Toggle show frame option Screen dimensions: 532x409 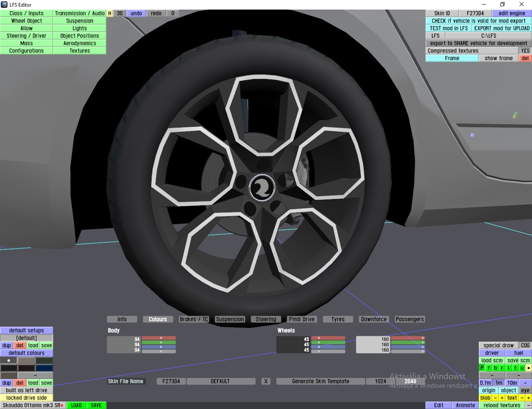[x=499, y=58]
